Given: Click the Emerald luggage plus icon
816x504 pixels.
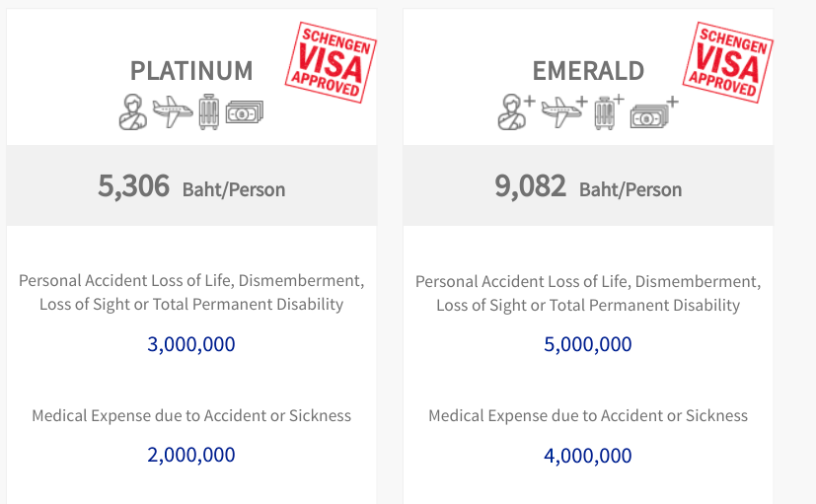Looking at the screenshot, I should [x=609, y=111].
